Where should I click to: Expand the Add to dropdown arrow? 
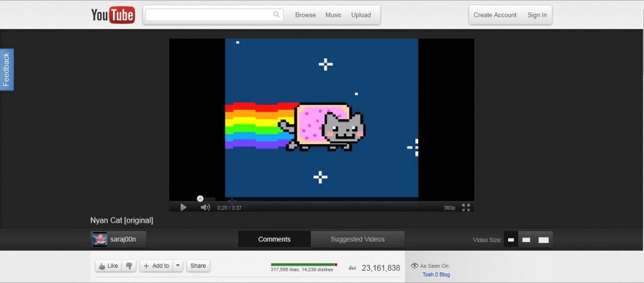(178, 265)
